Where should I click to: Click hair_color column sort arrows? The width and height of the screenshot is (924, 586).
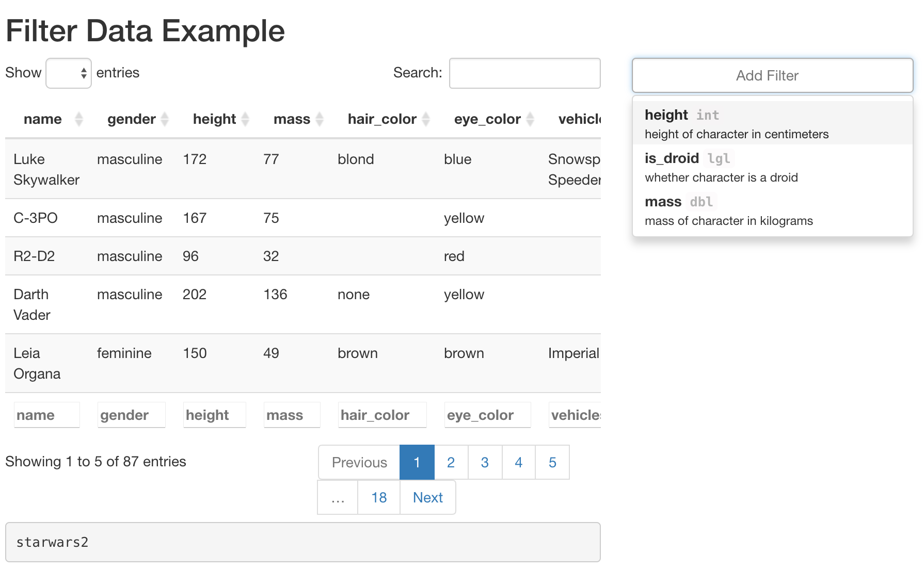426,119
